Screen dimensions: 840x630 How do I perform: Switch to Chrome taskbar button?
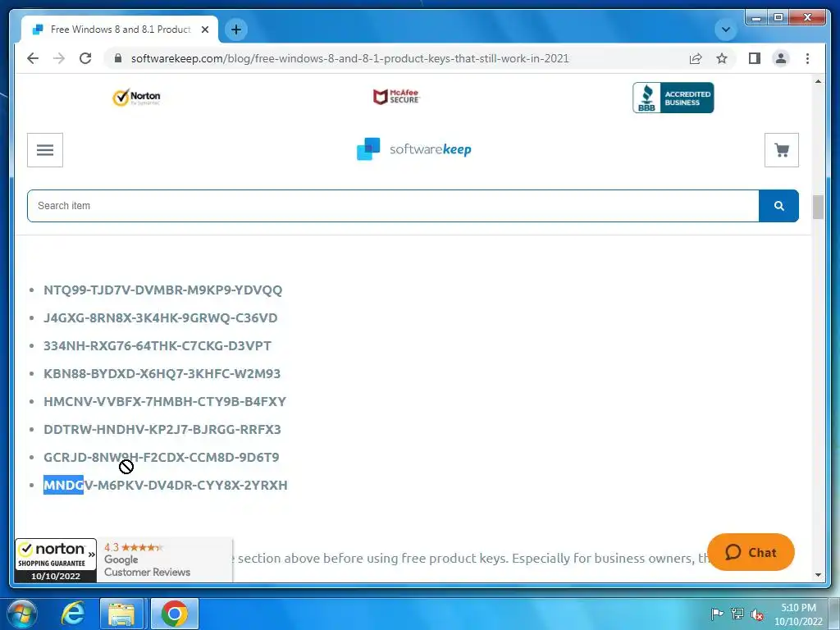click(175, 614)
